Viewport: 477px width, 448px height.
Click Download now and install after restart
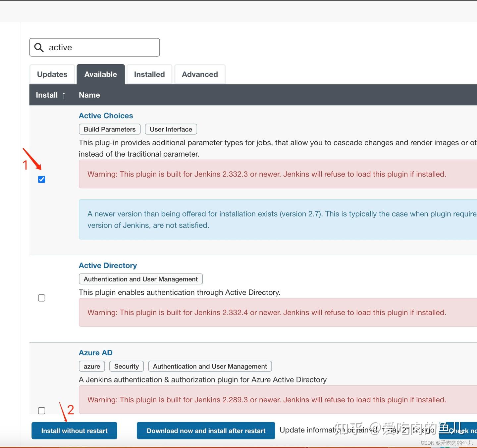[x=206, y=430]
